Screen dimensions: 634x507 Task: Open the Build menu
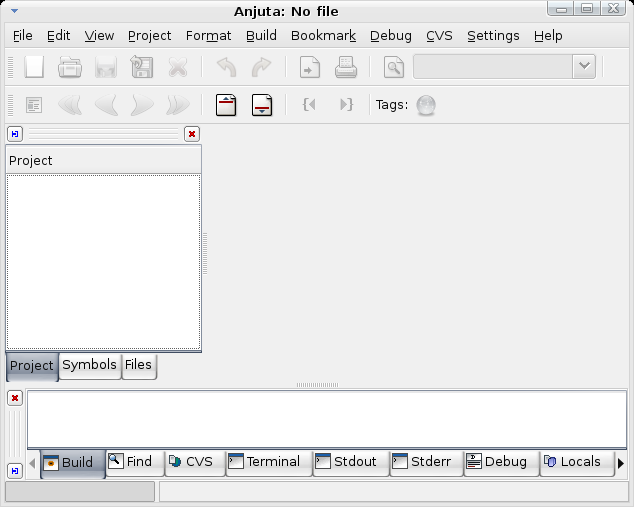(262, 36)
